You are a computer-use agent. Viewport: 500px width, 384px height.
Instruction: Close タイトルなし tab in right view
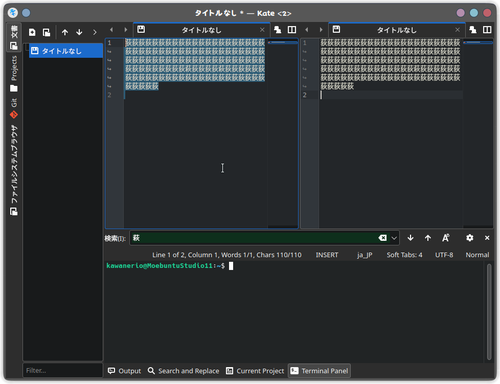[x=458, y=30]
